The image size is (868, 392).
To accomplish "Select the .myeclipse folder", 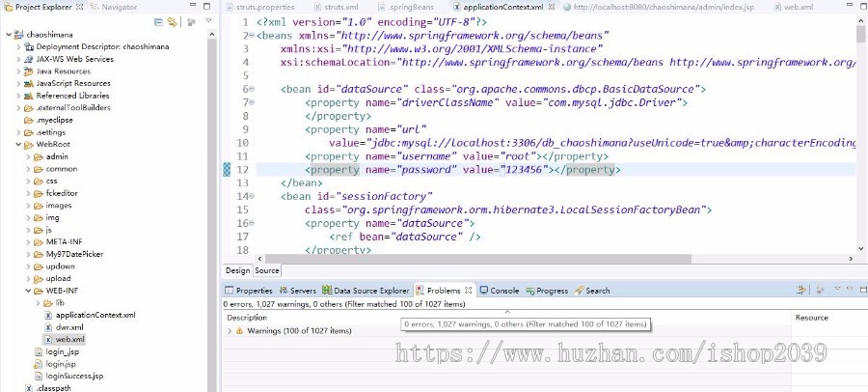I will point(49,120).
